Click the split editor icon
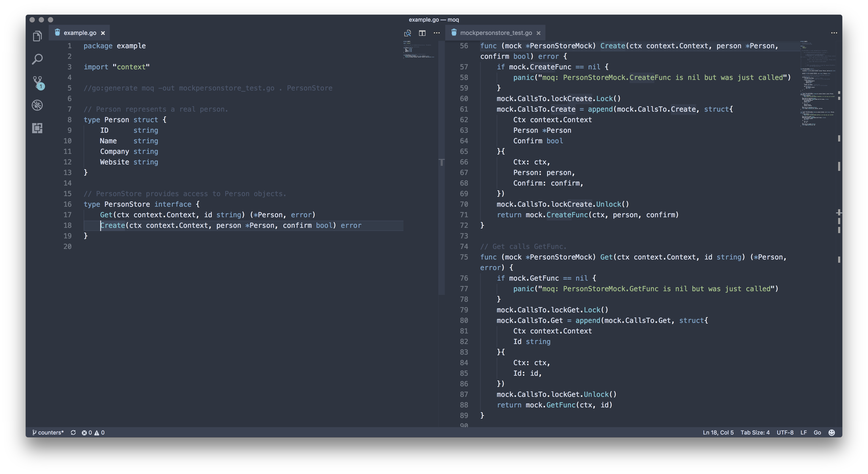This screenshot has height=474, width=868. (422, 33)
